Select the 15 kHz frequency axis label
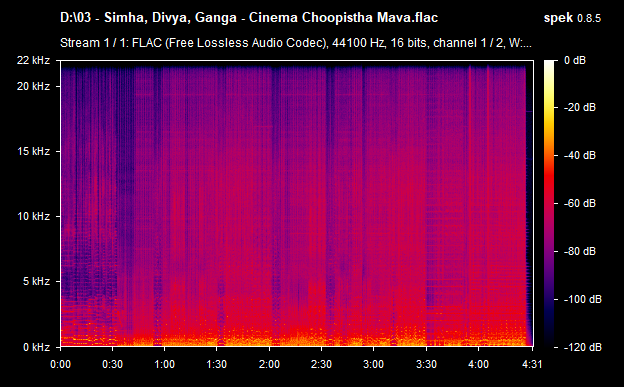Image resolution: width=624 pixels, height=387 pixels. pos(33,151)
